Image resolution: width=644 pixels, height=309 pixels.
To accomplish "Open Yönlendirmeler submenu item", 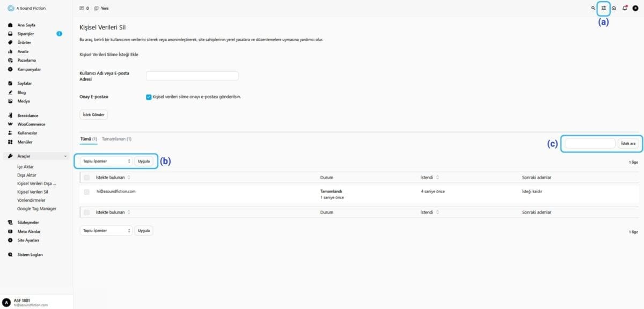I will click(x=31, y=200).
